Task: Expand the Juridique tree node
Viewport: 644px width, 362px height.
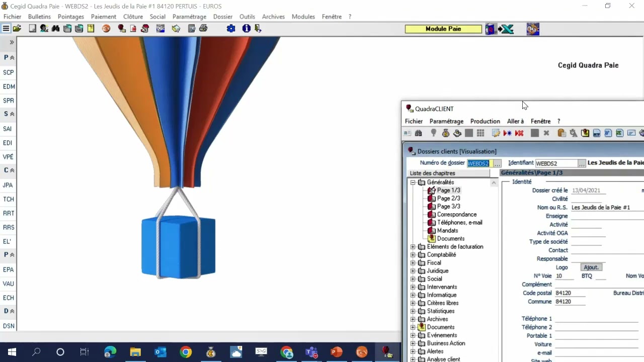Action: tap(413, 271)
